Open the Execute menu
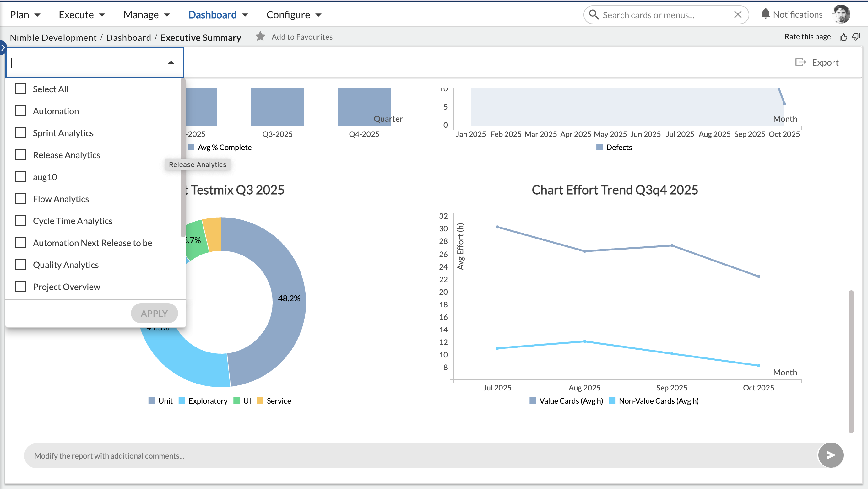868x489 pixels. click(x=82, y=15)
